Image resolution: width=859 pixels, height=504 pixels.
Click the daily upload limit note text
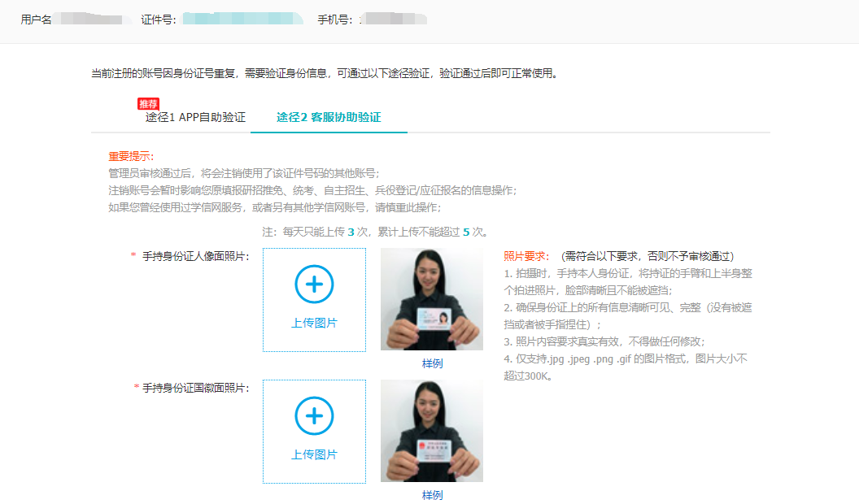375,232
